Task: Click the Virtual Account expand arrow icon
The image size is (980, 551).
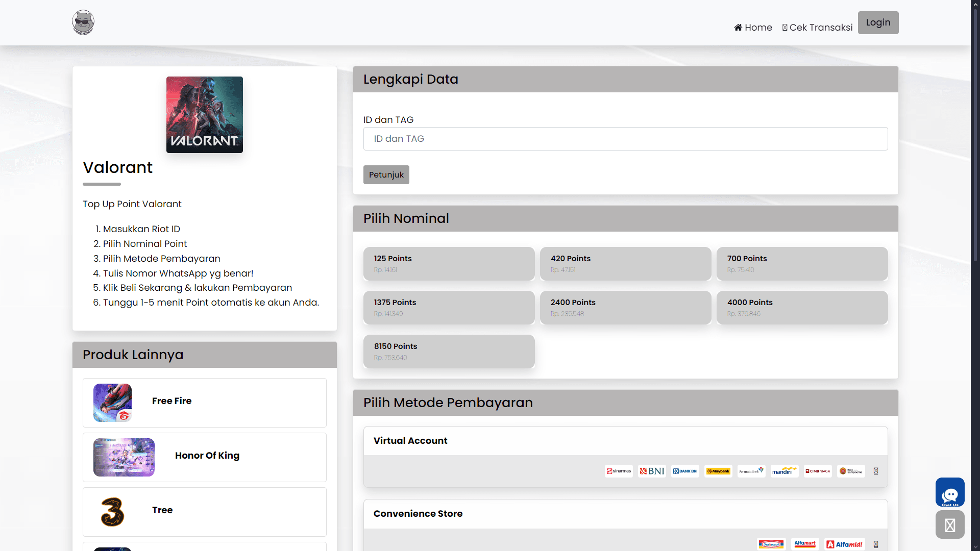Action: pos(876,471)
